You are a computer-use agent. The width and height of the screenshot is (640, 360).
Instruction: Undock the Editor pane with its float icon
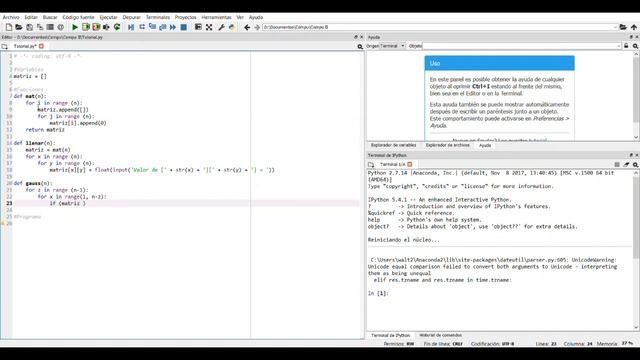[356, 37]
